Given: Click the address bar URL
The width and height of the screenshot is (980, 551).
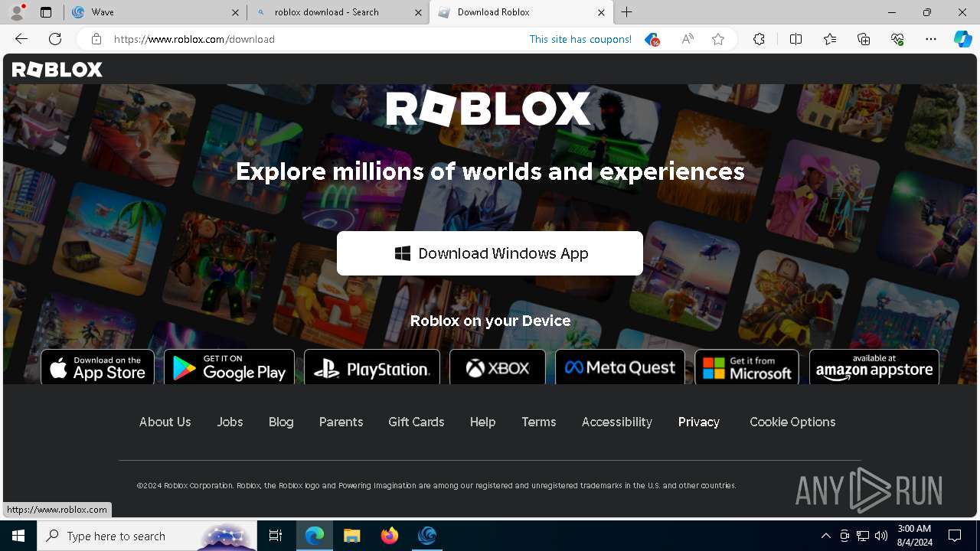Looking at the screenshot, I should tap(194, 39).
